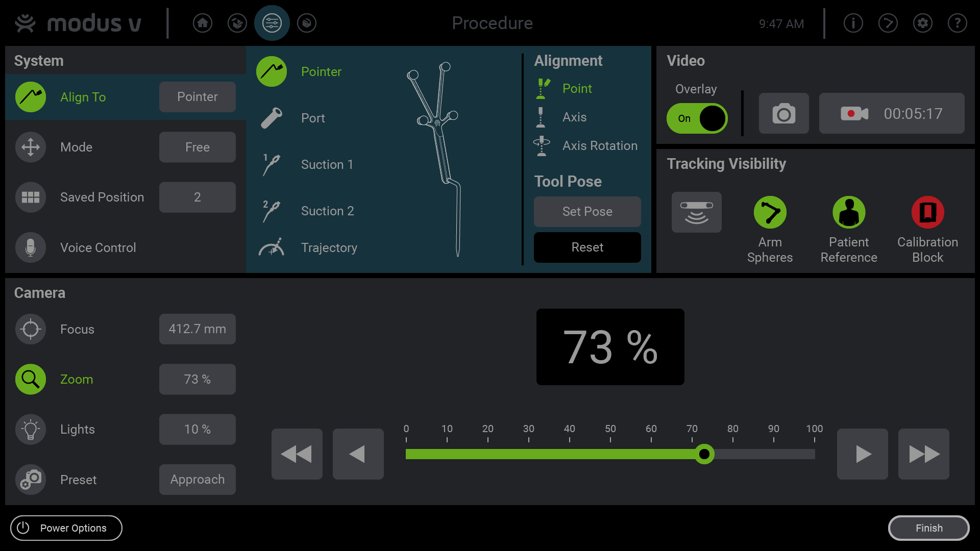Open the Mode value Free selector

(197, 147)
